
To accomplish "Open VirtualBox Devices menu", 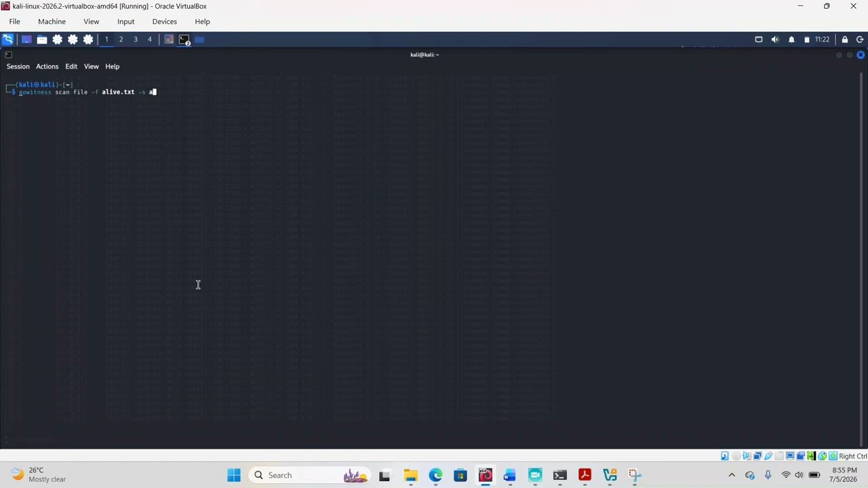I will (164, 22).
